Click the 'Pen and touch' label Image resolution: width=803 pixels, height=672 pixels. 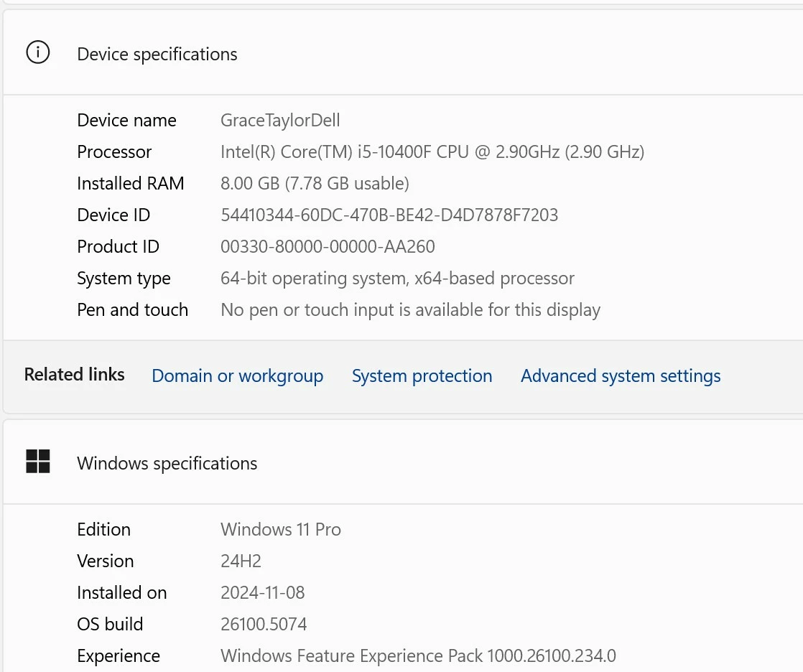pyautogui.click(x=133, y=310)
